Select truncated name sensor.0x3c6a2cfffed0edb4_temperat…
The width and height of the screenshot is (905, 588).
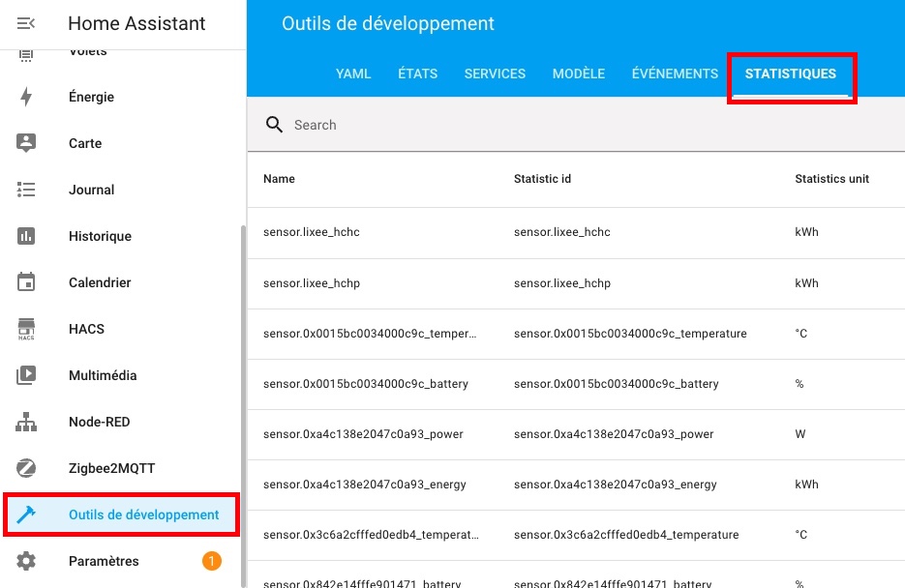click(371, 535)
